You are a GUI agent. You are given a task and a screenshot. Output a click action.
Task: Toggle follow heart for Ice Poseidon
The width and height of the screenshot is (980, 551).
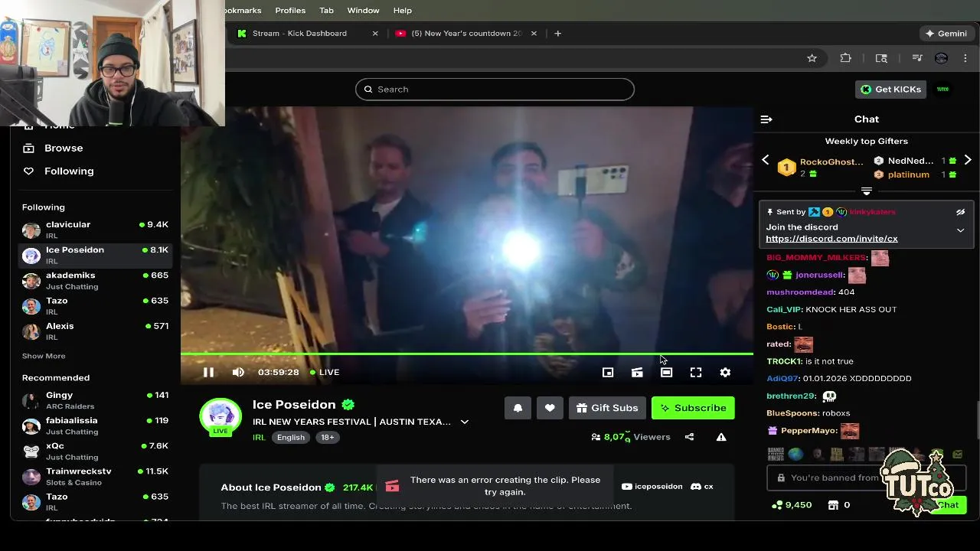coord(550,408)
